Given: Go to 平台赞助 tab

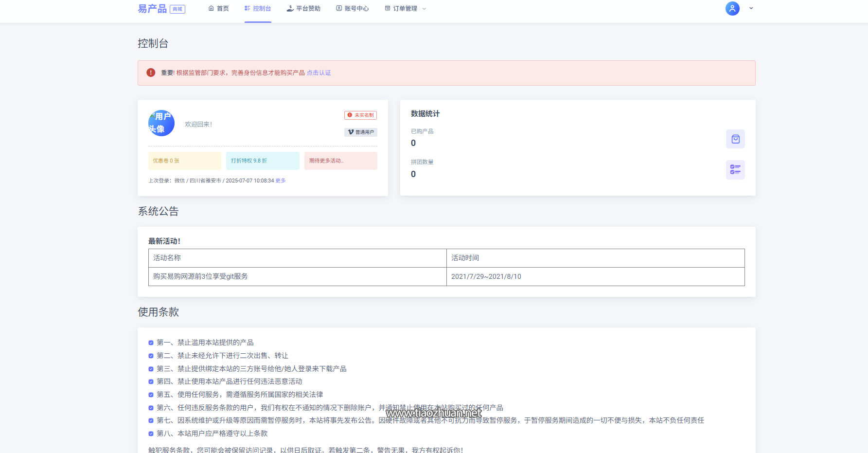Looking at the screenshot, I should 303,9.
